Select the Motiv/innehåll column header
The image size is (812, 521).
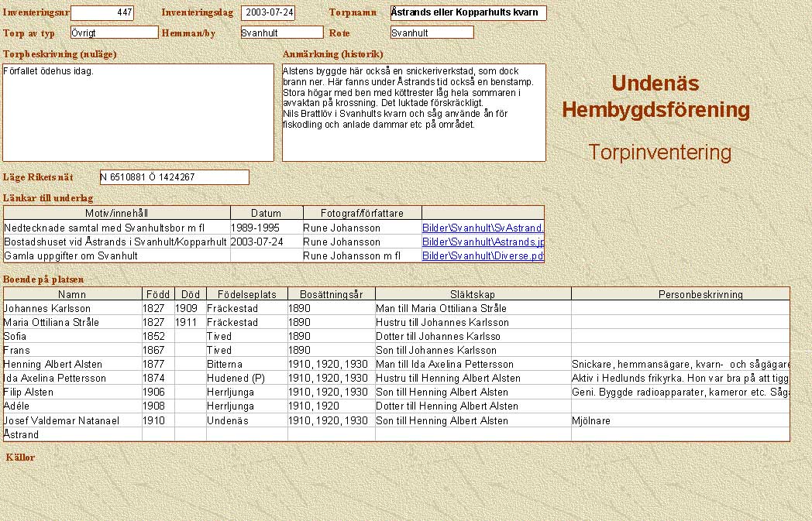pyautogui.click(x=116, y=213)
